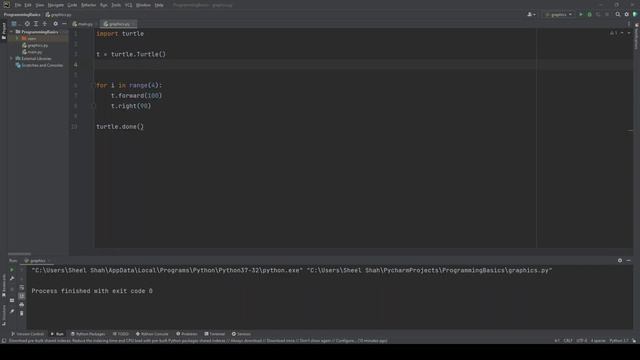640x360 pixels.
Task: Toggle Run tool window button in bottom bar
Action: click(57, 334)
